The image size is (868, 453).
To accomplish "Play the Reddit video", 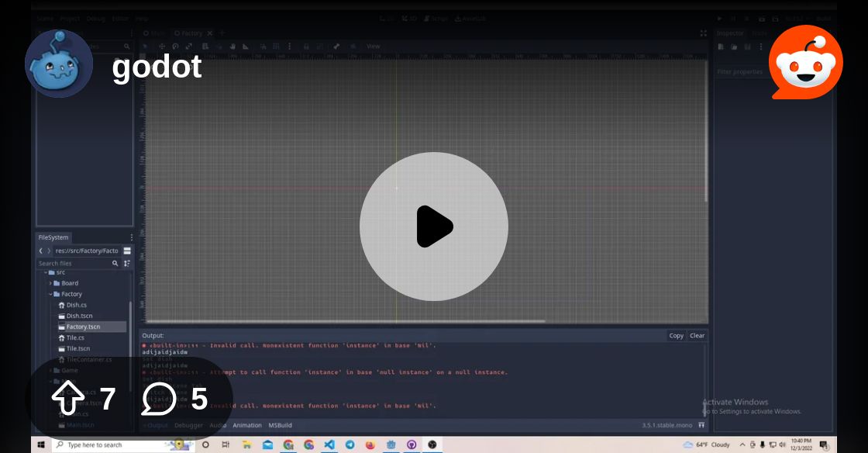I will pyautogui.click(x=434, y=226).
